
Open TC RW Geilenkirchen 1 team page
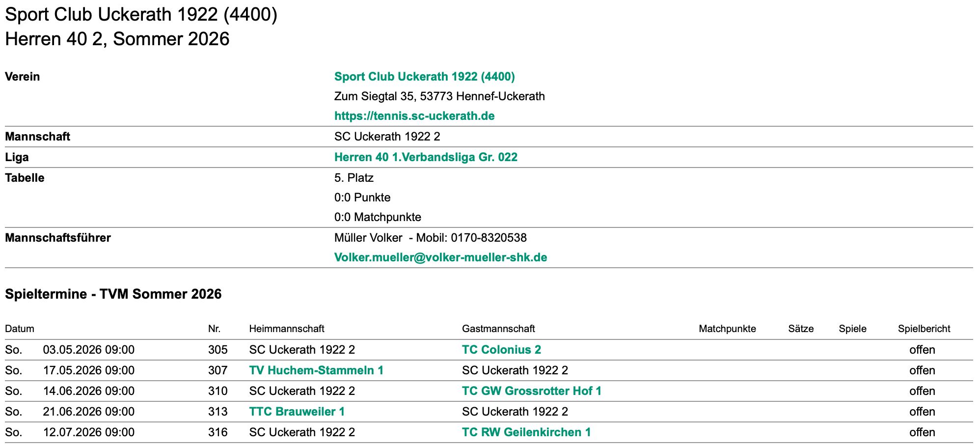[x=526, y=432]
